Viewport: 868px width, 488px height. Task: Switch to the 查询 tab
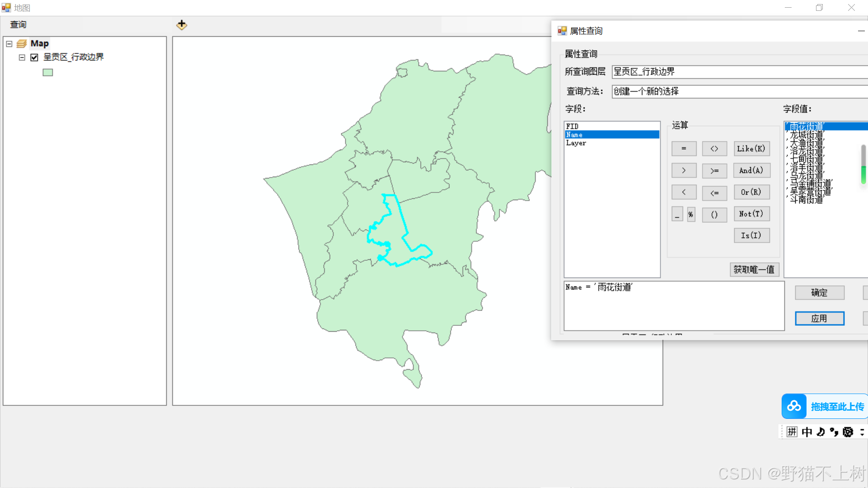[x=18, y=24]
